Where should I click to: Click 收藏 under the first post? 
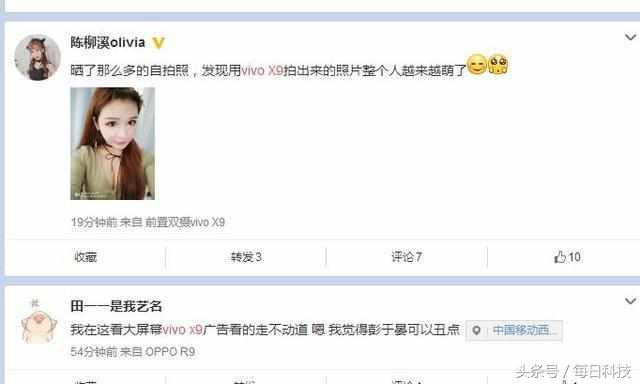coord(86,257)
